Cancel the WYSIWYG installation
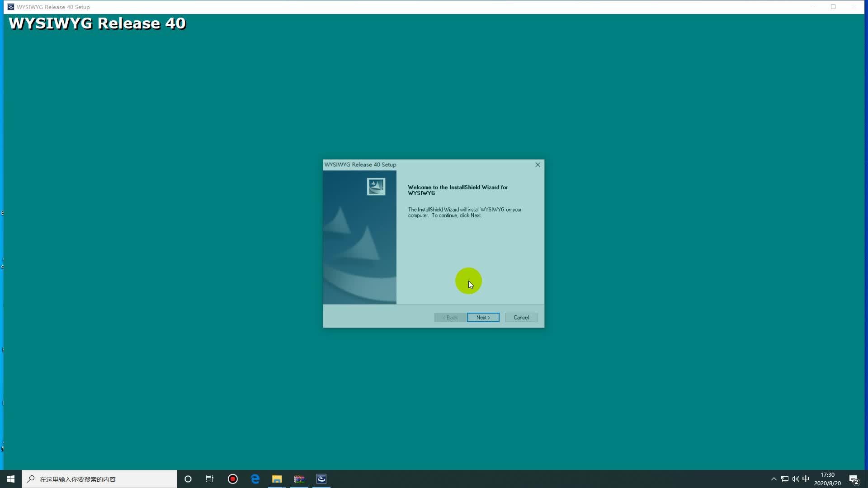868x488 pixels. pos(521,317)
